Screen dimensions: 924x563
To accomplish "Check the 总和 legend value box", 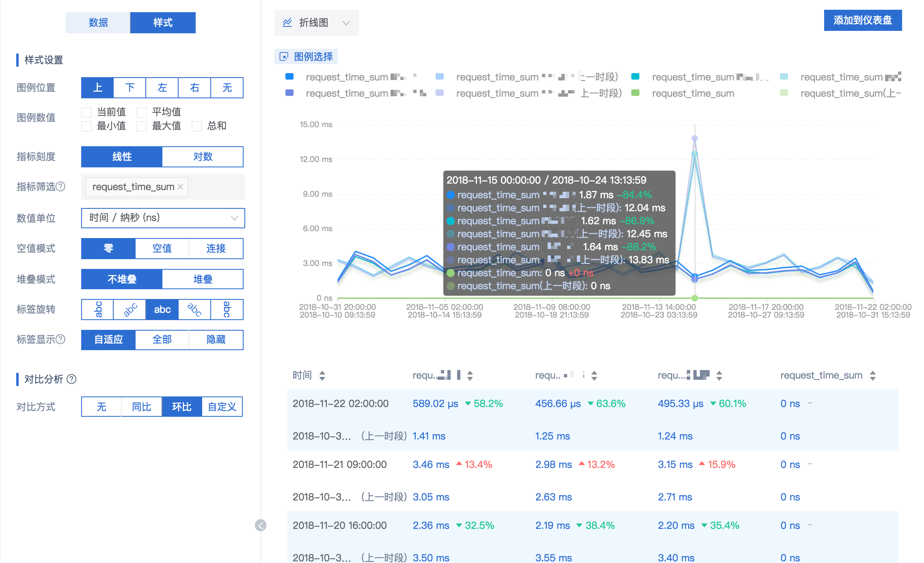I will click(197, 126).
